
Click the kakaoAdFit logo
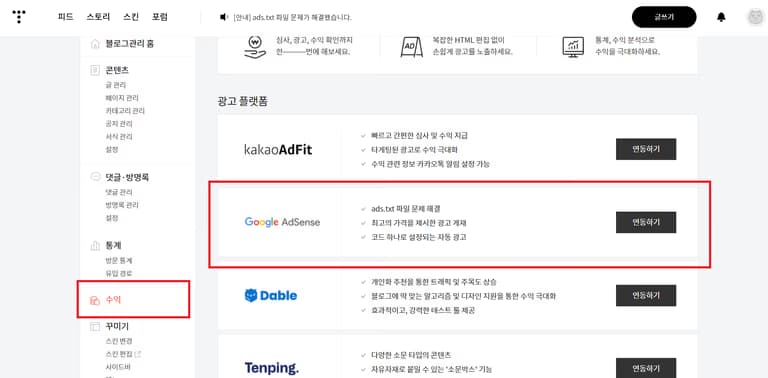coord(278,149)
